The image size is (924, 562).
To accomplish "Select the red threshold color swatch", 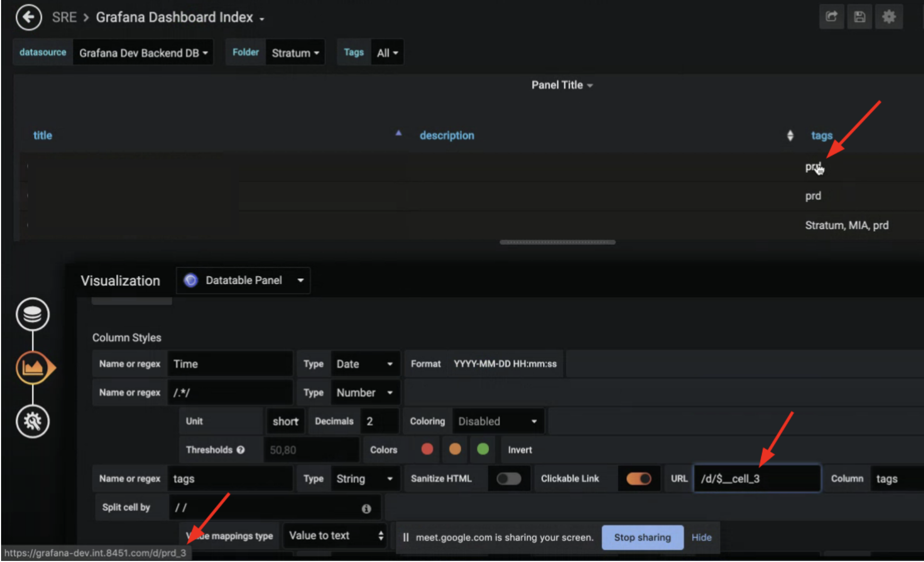I will [x=426, y=449].
